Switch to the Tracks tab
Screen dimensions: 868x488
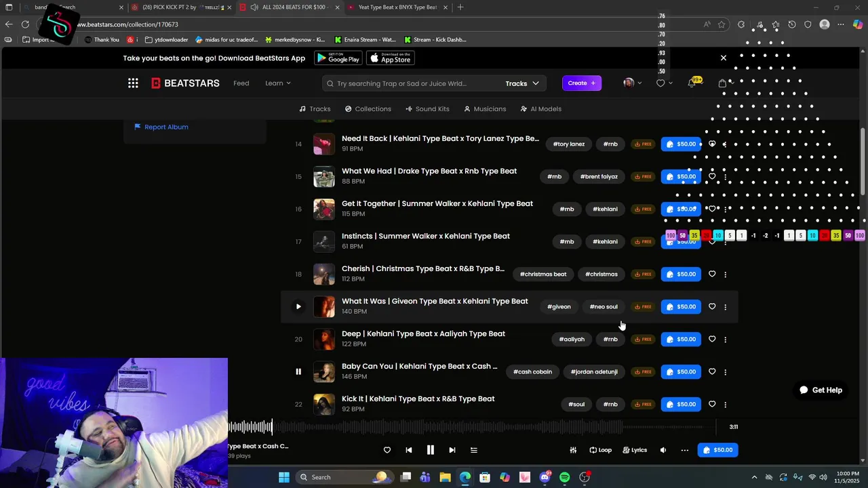pyautogui.click(x=315, y=108)
